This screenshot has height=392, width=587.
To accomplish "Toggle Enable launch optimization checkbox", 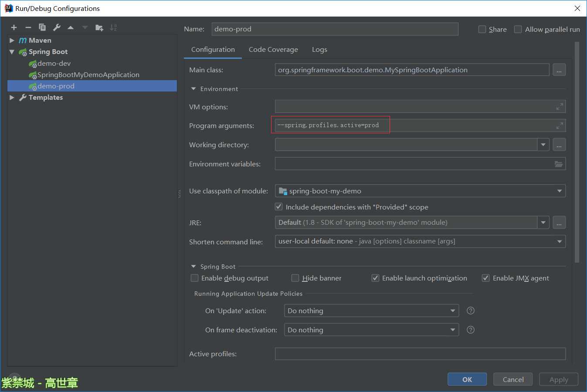I will point(375,278).
